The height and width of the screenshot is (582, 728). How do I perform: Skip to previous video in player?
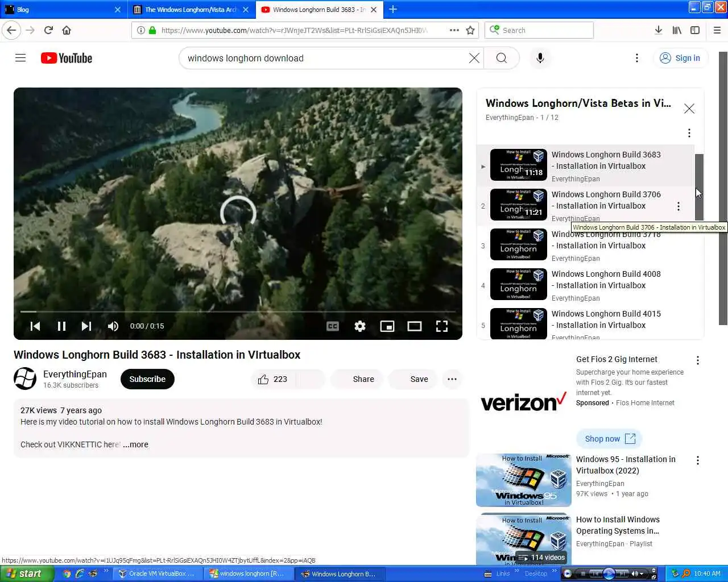[x=35, y=326]
